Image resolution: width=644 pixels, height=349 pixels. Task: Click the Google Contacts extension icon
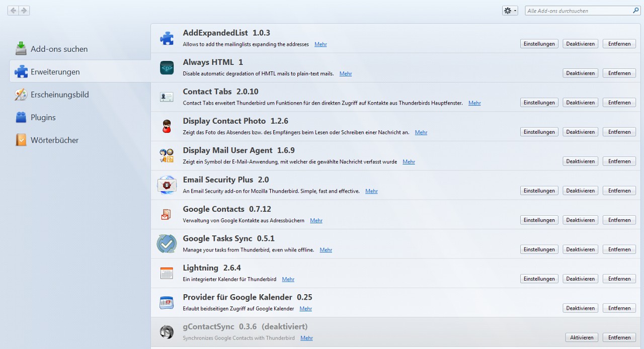(167, 215)
